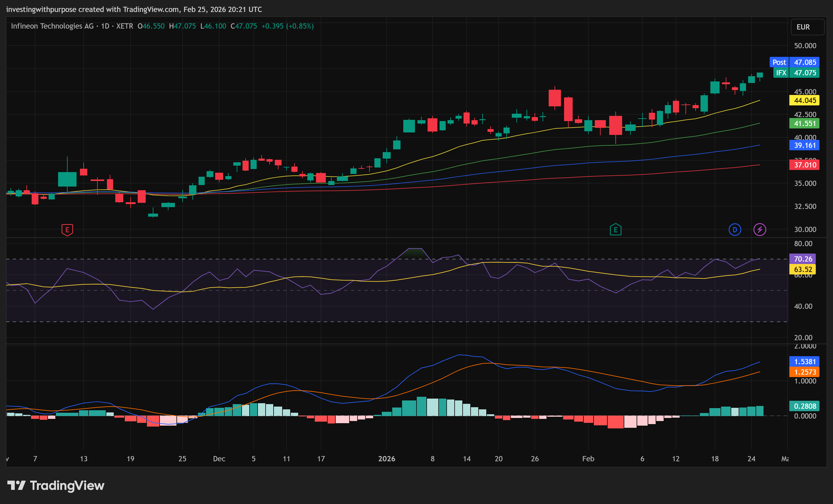Image resolution: width=833 pixels, height=504 pixels.
Task: Click the blue 1.5381 MACD value label
Action: 804,361
